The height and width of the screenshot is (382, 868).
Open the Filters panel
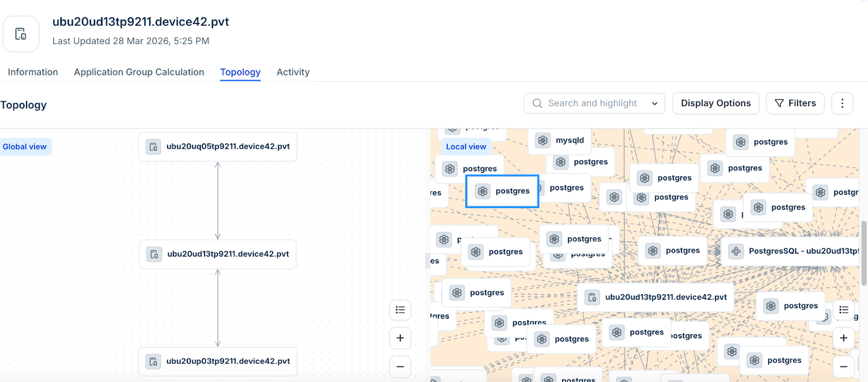point(795,103)
